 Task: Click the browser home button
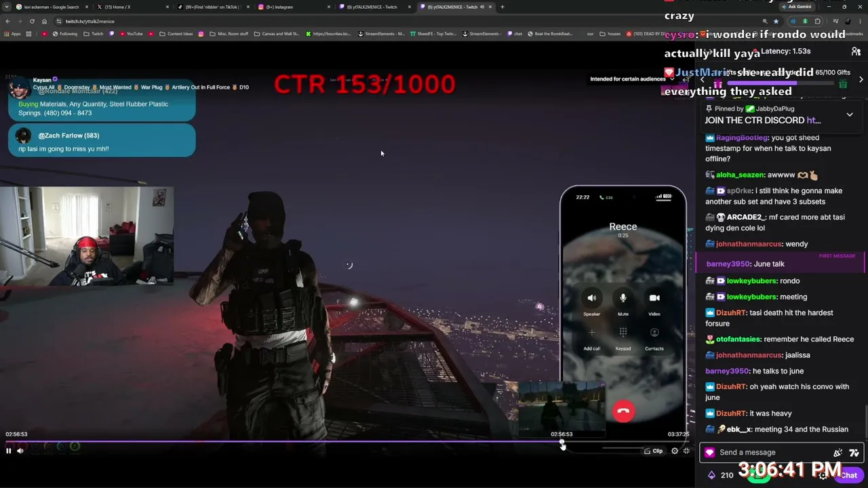(x=44, y=21)
